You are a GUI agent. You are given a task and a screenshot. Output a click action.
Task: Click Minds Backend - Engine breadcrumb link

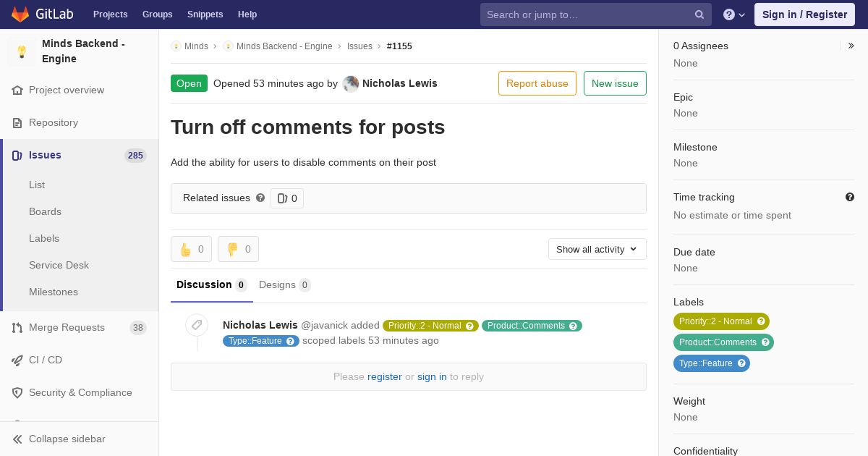pos(284,46)
